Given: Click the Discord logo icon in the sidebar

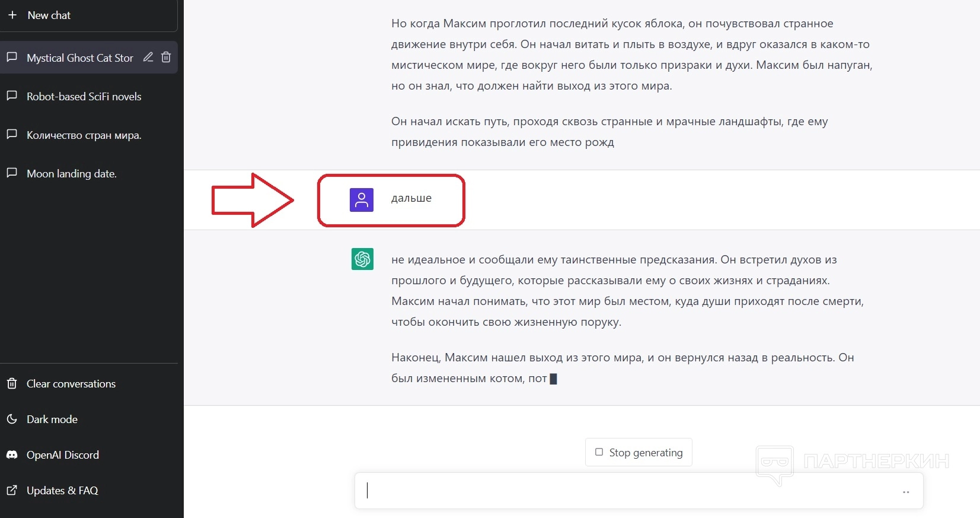Looking at the screenshot, I should [x=12, y=455].
